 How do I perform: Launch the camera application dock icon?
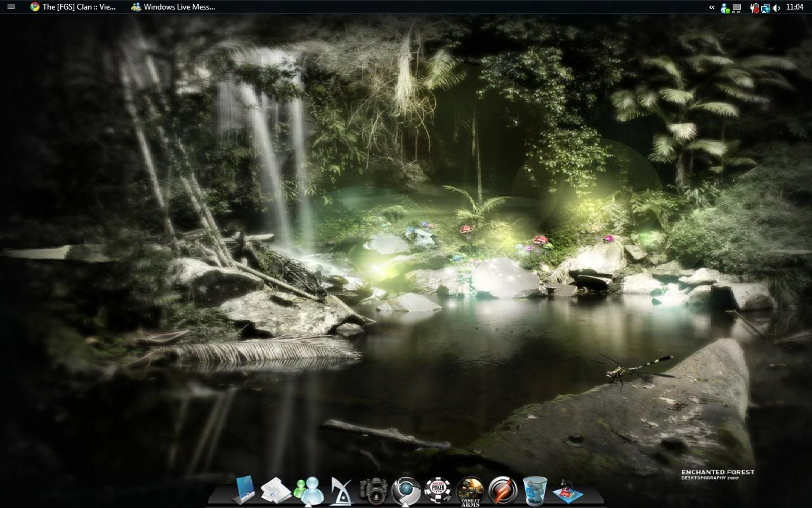(x=373, y=491)
